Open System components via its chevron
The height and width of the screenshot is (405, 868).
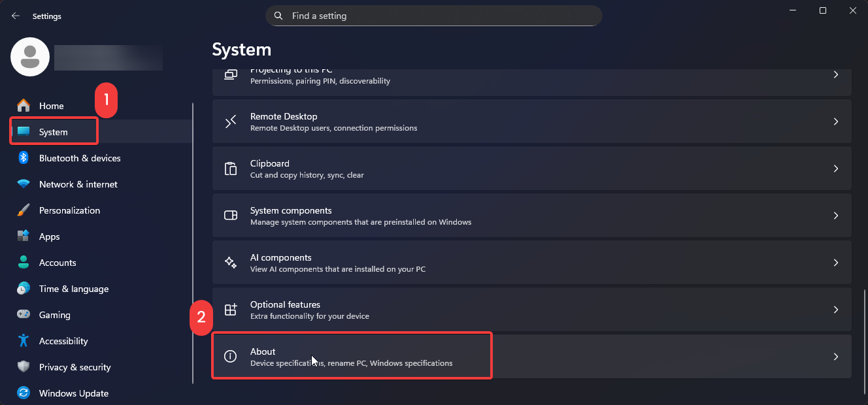click(836, 216)
